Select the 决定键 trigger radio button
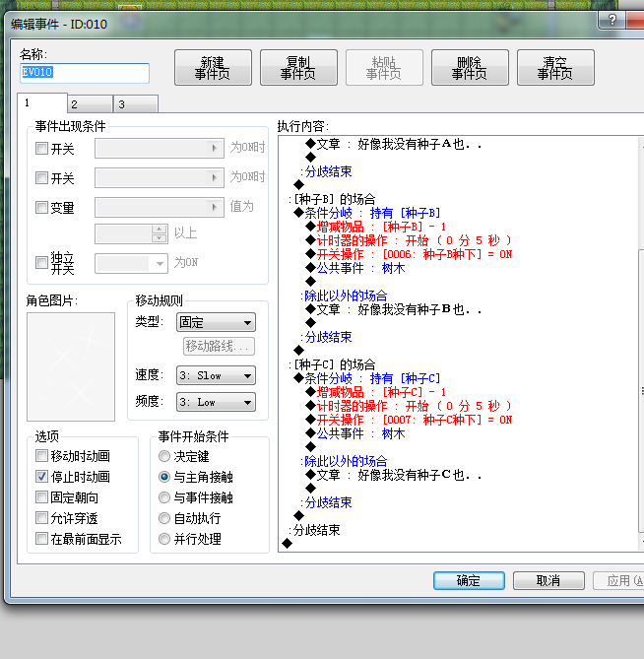Image resolution: width=644 pixels, height=659 pixels. 164,456
